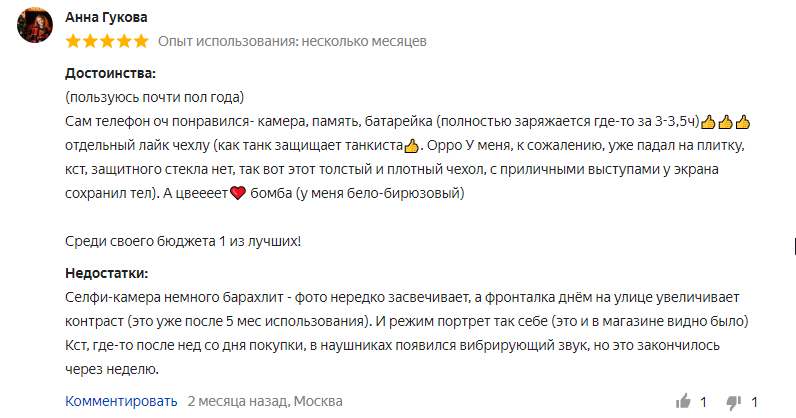Click the red heart emoji after 'цвеееет'
The image size is (796, 418).
238,193
